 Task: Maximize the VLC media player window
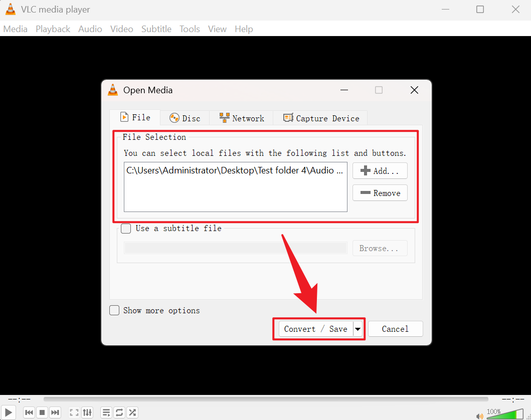point(480,10)
